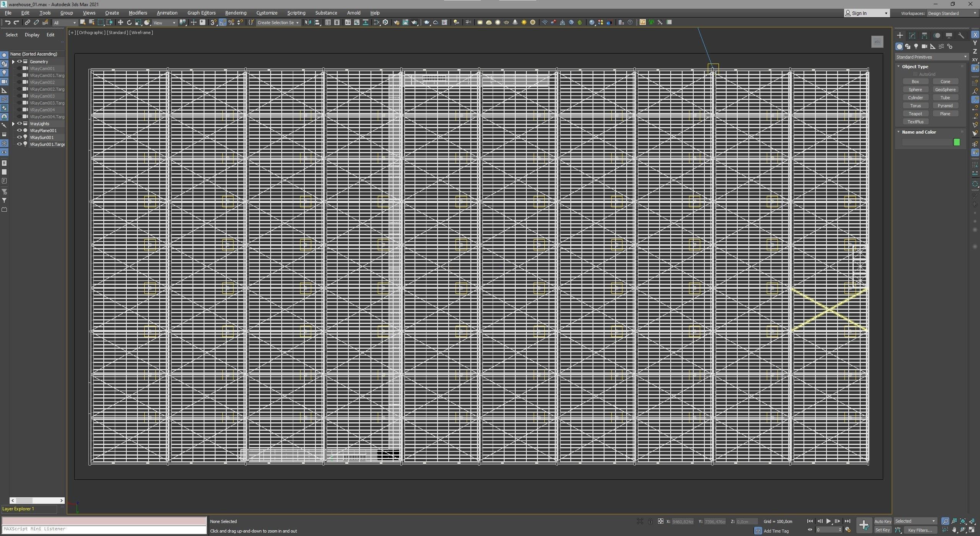
Task: Open the Rendering menu
Action: [235, 13]
